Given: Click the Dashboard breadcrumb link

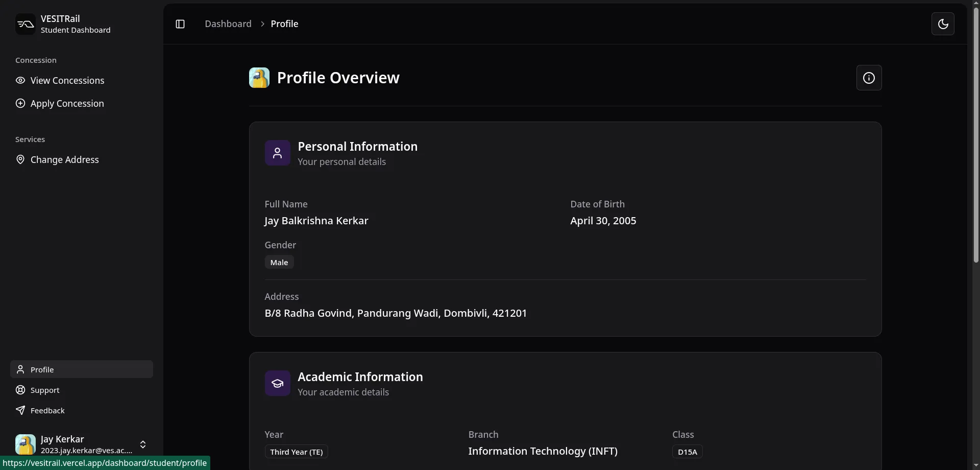Looking at the screenshot, I should 228,24.
